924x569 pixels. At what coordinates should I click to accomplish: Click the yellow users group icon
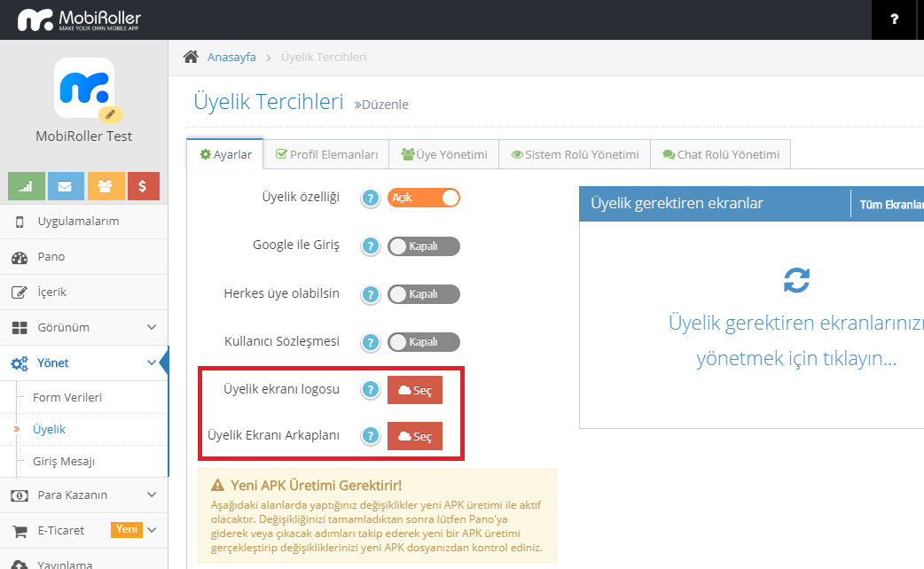pyautogui.click(x=105, y=186)
